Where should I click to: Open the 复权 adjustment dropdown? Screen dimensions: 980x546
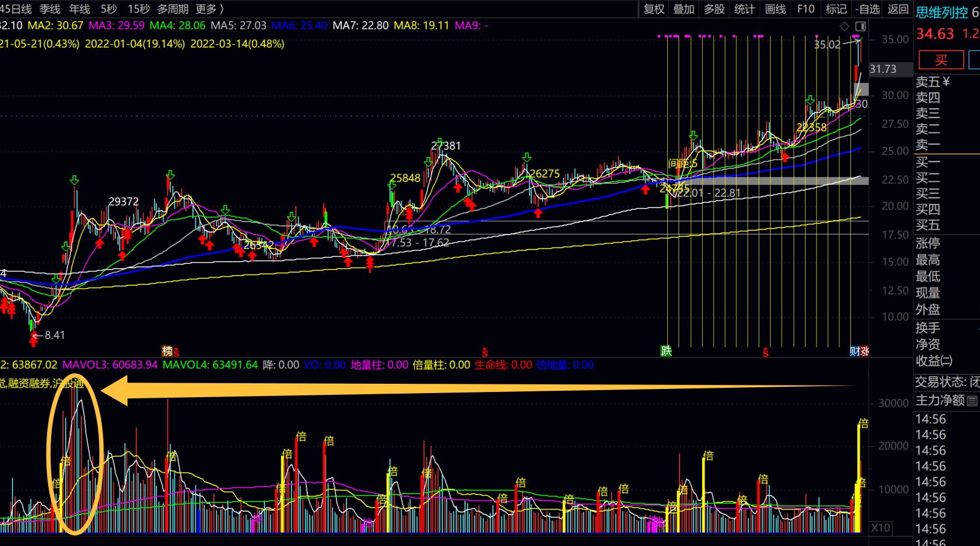654,9
